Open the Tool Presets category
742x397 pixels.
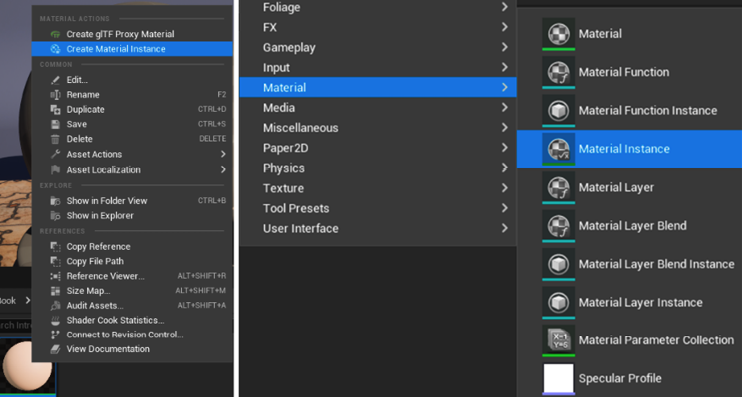378,208
